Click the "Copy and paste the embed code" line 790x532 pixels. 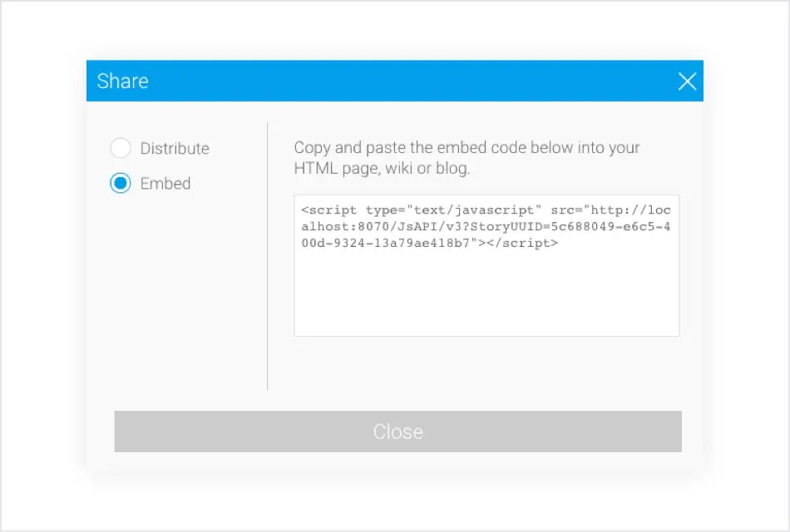coord(467,148)
